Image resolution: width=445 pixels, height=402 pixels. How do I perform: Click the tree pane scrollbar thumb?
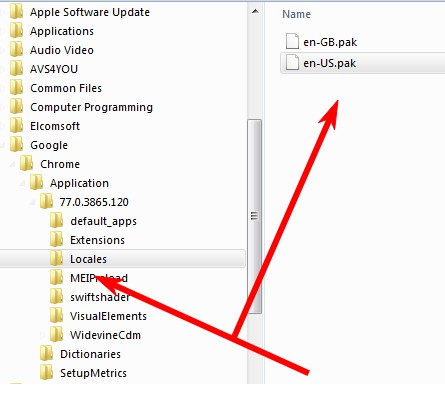click(255, 216)
